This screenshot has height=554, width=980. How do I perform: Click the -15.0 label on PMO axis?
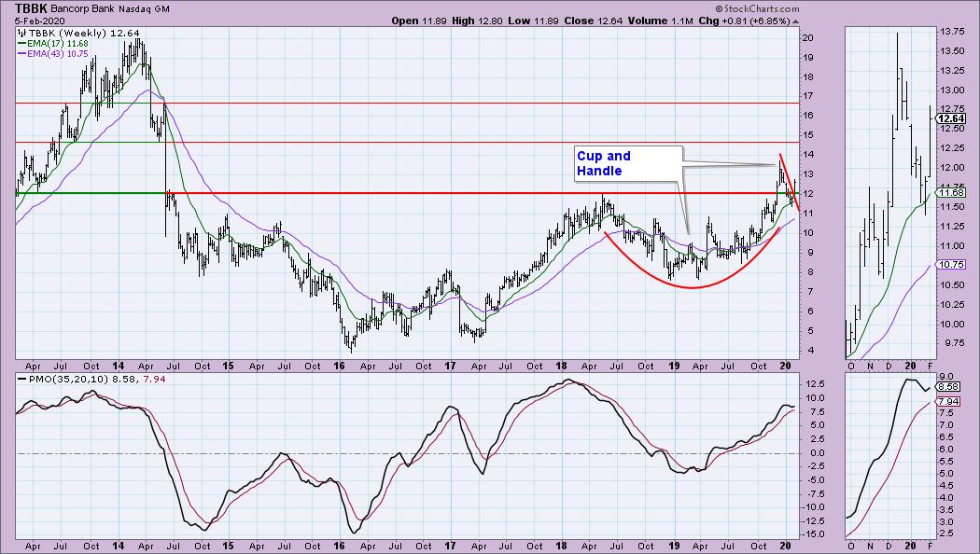(813, 534)
